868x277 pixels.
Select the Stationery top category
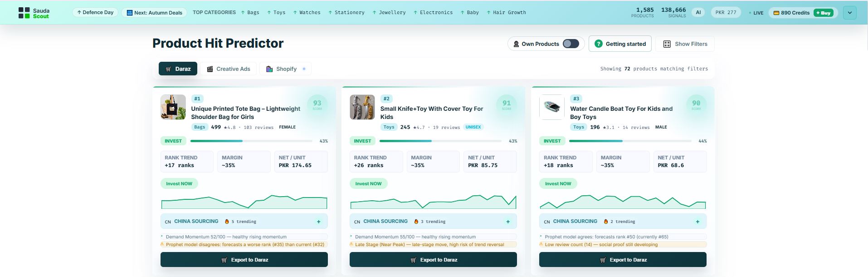pos(346,12)
